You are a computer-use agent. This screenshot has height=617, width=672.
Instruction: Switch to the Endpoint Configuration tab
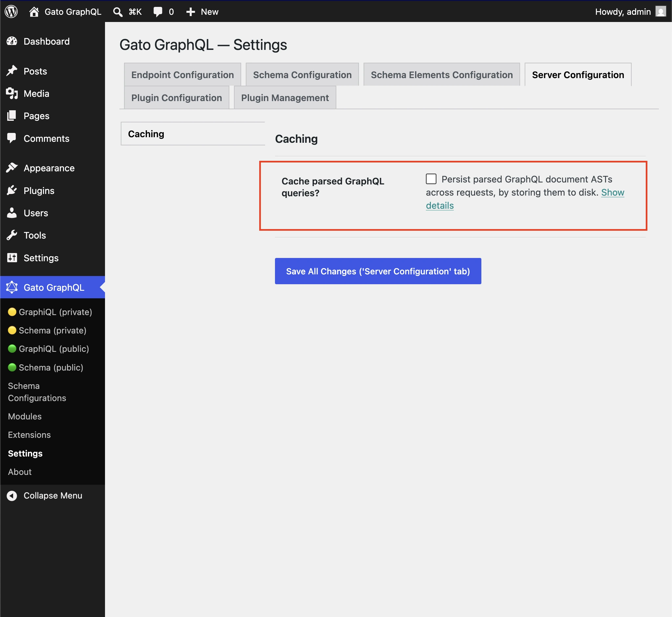[183, 74]
